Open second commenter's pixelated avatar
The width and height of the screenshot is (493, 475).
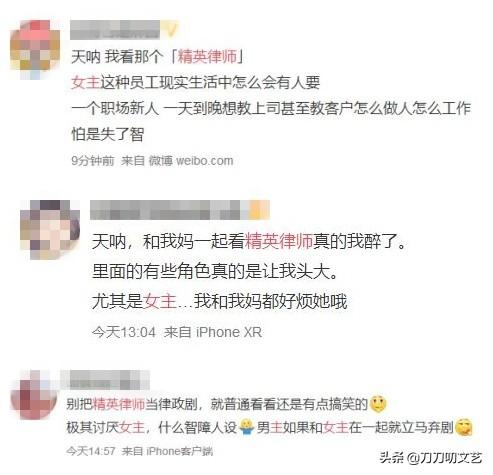click(x=50, y=229)
